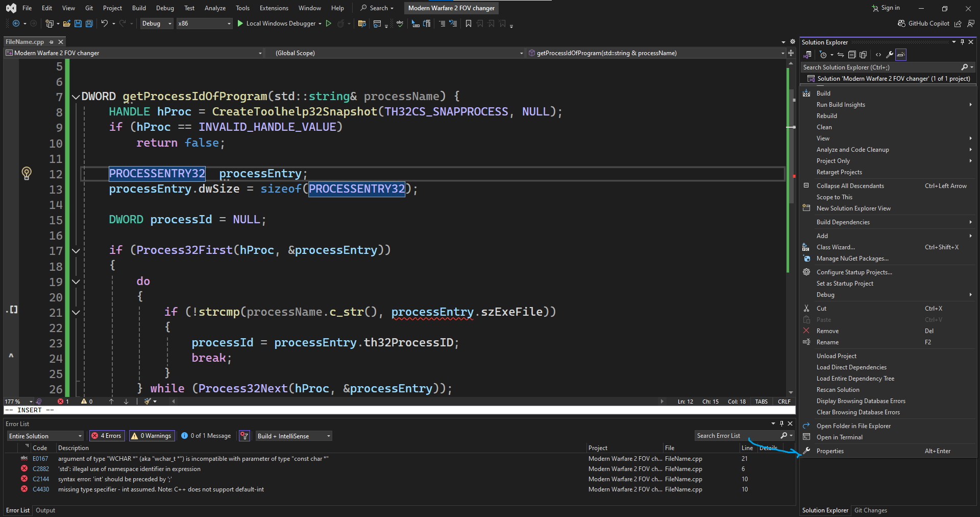
Task: Toggle the 4 Errors filter button
Action: 107,436
